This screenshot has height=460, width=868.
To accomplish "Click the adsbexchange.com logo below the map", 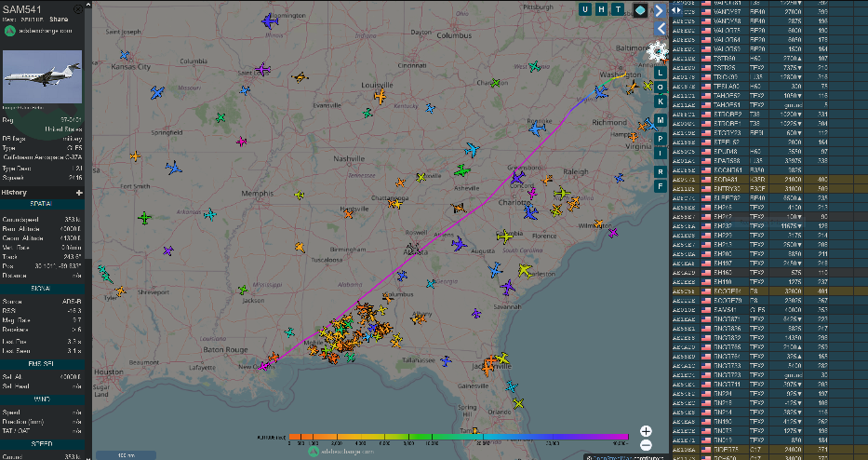I will coord(341,451).
